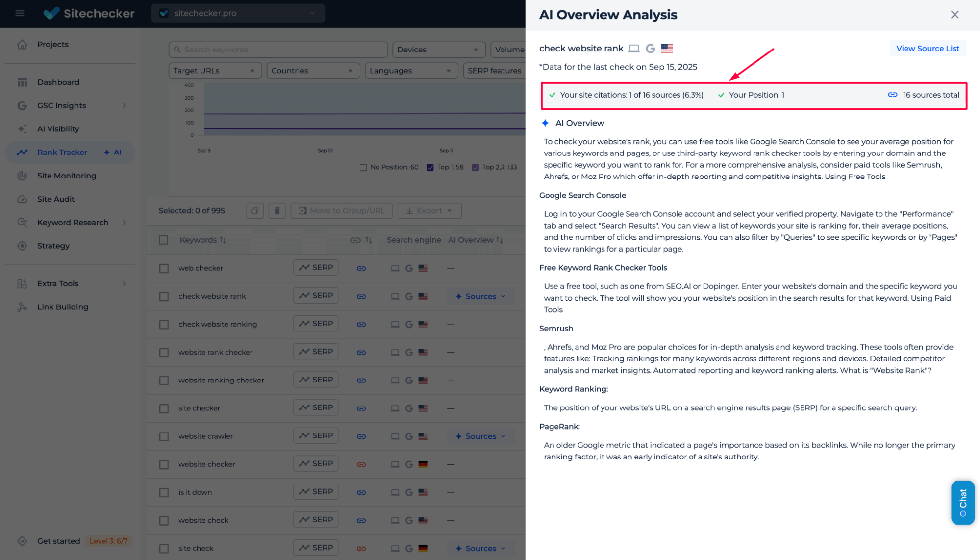Screen dimensions: 980x560
Task: Open the sitechecker.pro project dropdown
Action: pyautogui.click(x=238, y=13)
